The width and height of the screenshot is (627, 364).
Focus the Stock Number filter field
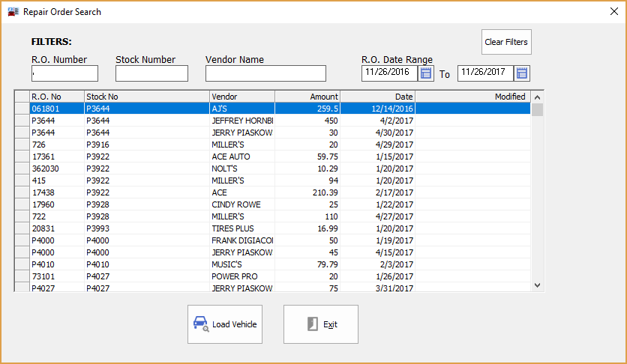pos(151,73)
